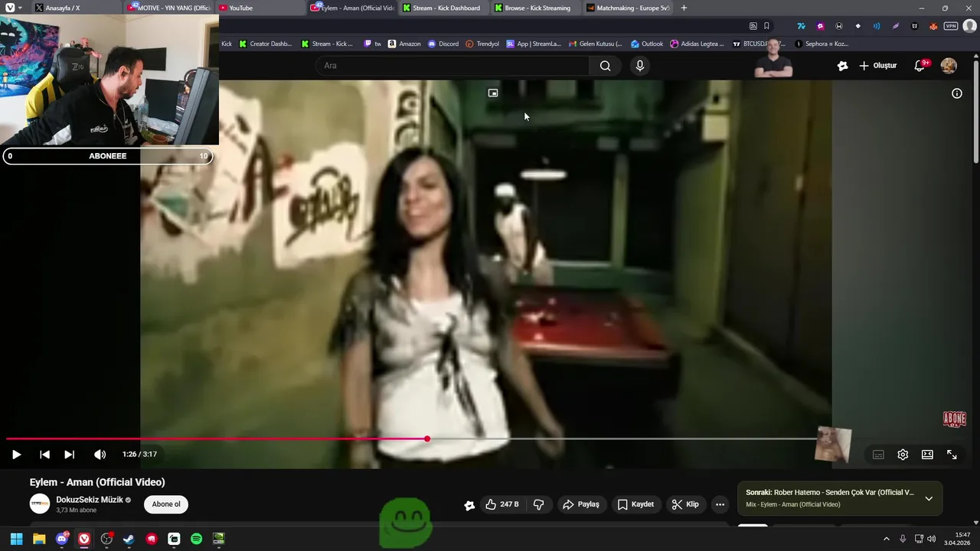Image resolution: width=980 pixels, height=551 pixels.
Task: Bookmark this page via address bar icon
Action: pos(766,26)
